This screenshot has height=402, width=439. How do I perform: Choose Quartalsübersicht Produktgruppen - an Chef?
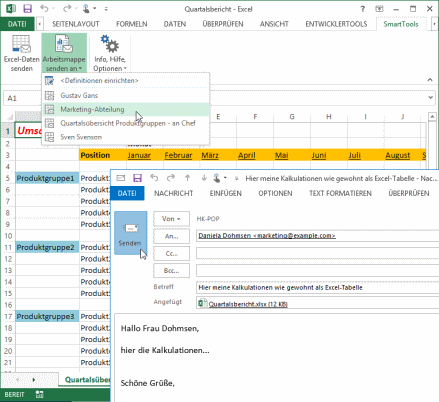click(x=126, y=123)
